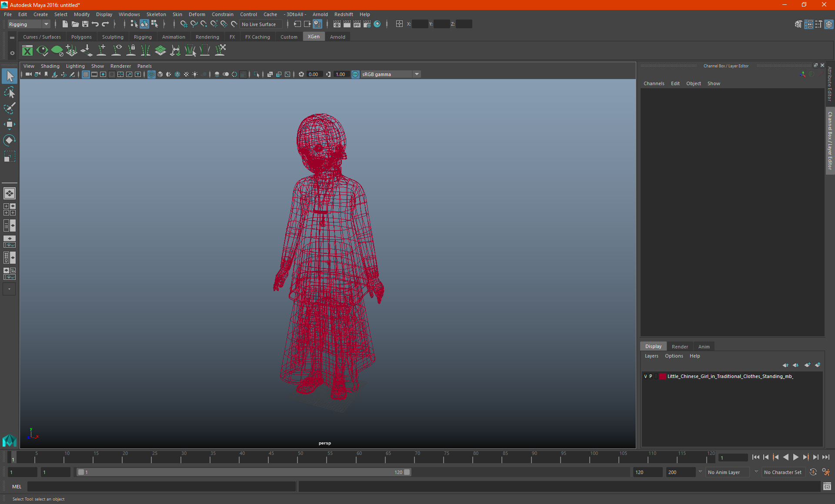The width and height of the screenshot is (835, 504).
Task: Click the Display tab in Channel Box
Action: click(x=654, y=346)
